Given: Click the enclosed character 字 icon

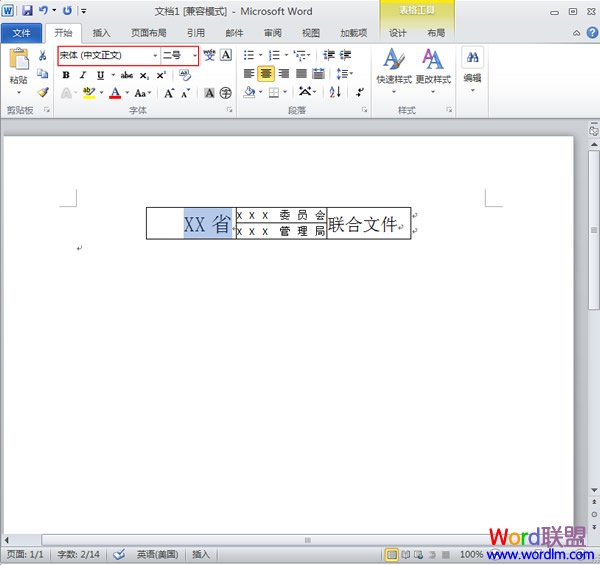Looking at the screenshot, I should tap(226, 93).
